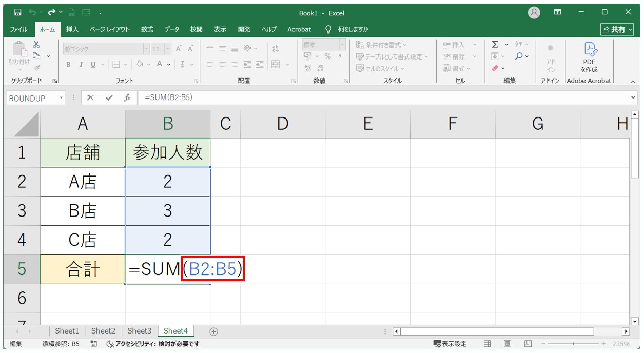Cancel formula entry with X icon
This screenshot has height=353, width=644.
pyautogui.click(x=90, y=98)
